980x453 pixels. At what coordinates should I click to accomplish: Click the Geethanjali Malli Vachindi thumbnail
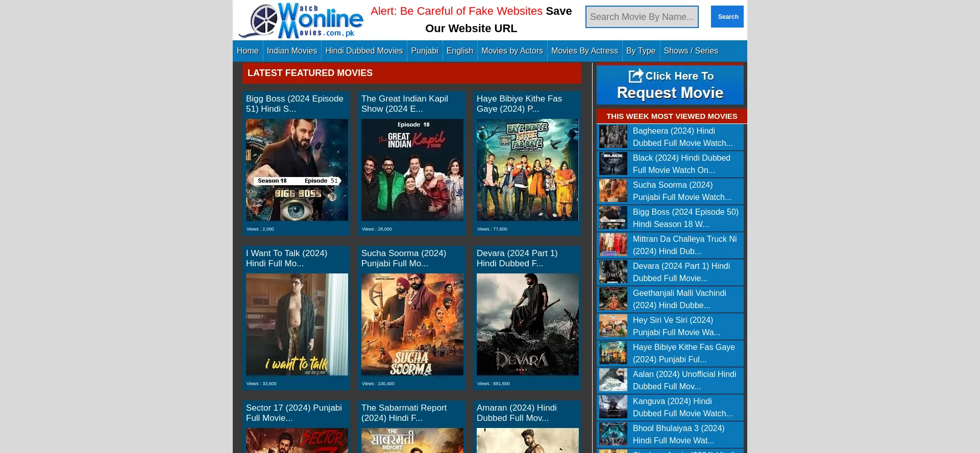click(613, 299)
